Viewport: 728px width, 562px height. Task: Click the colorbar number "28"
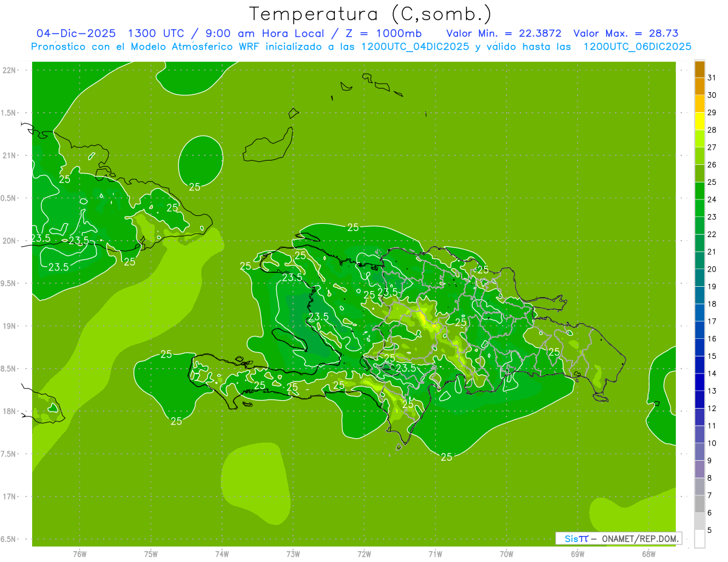tap(712, 130)
